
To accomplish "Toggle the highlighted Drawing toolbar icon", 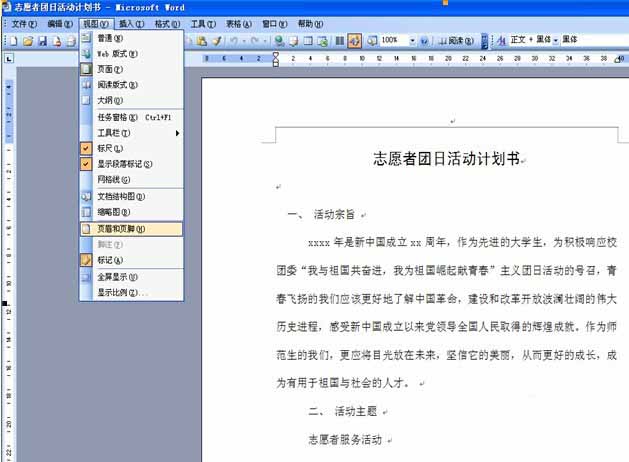I will tap(354, 41).
